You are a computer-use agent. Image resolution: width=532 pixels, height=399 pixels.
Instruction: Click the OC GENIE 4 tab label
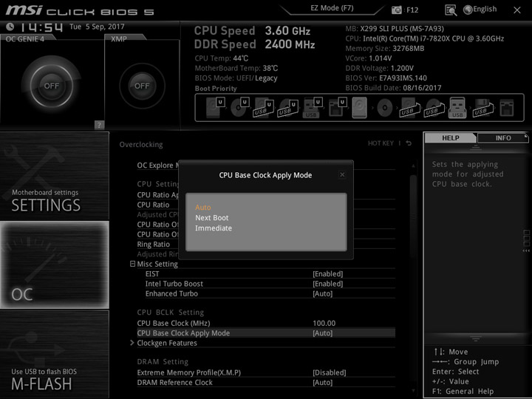click(25, 39)
